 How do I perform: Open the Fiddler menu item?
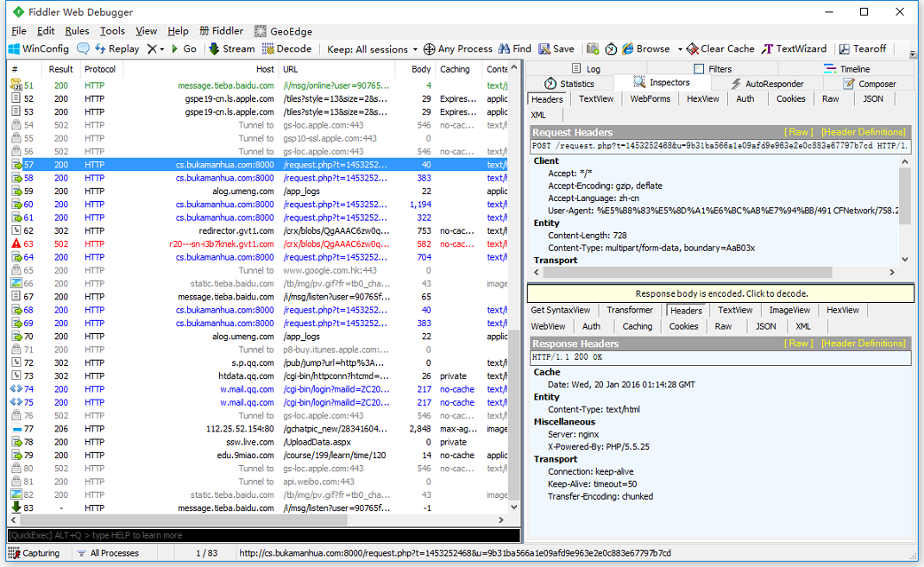click(221, 31)
